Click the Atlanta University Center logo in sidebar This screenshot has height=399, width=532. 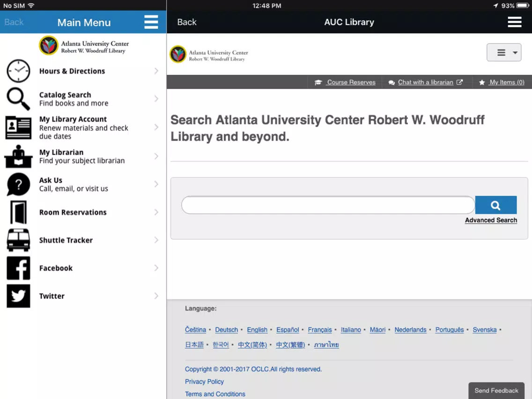click(84, 45)
